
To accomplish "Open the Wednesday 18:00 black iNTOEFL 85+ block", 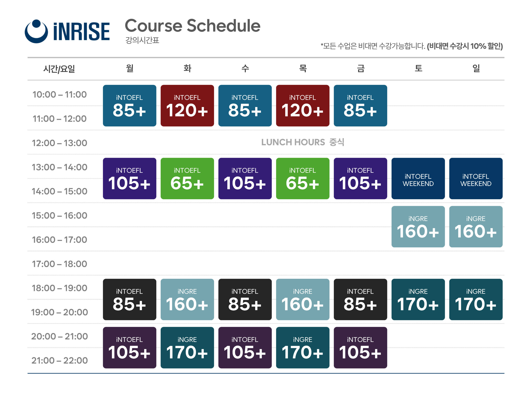I will (245, 299).
